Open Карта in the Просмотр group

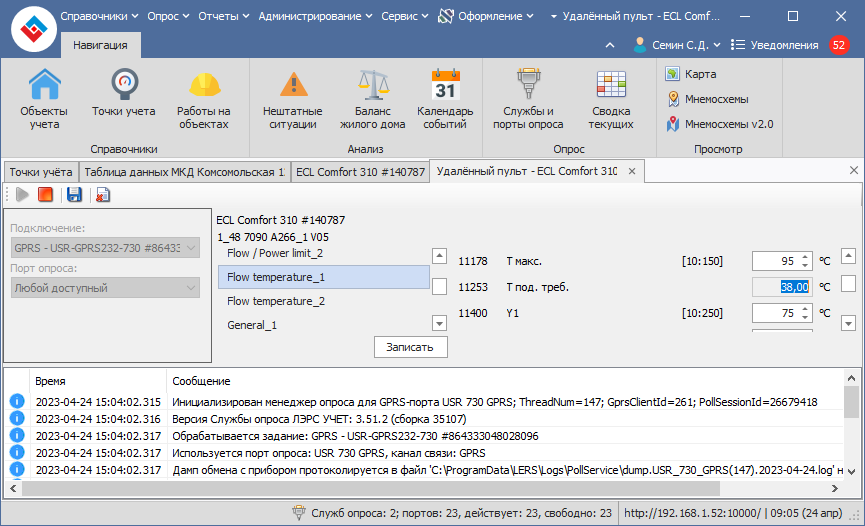(x=691, y=74)
